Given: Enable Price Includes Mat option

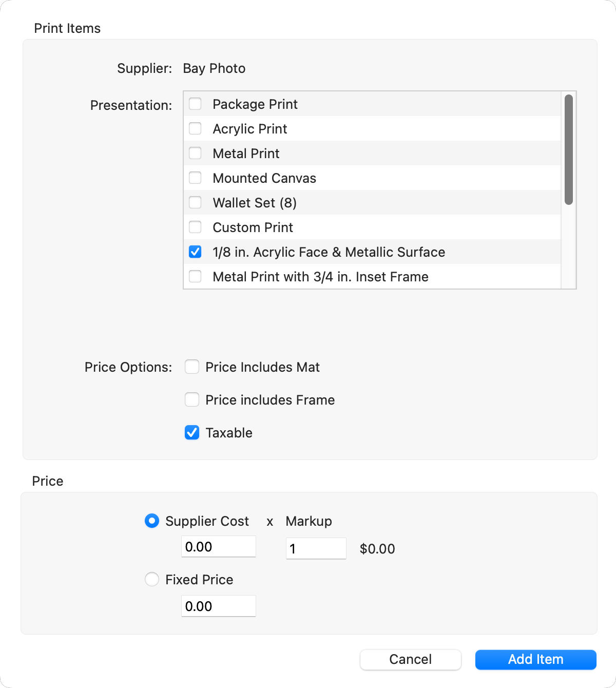Looking at the screenshot, I should pyautogui.click(x=192, y=367).
